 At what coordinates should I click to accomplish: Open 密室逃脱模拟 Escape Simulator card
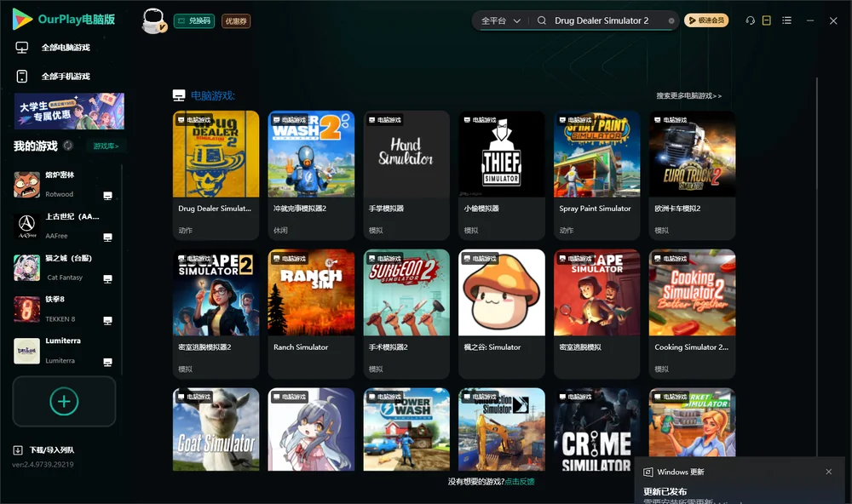(x=596, y=313)
